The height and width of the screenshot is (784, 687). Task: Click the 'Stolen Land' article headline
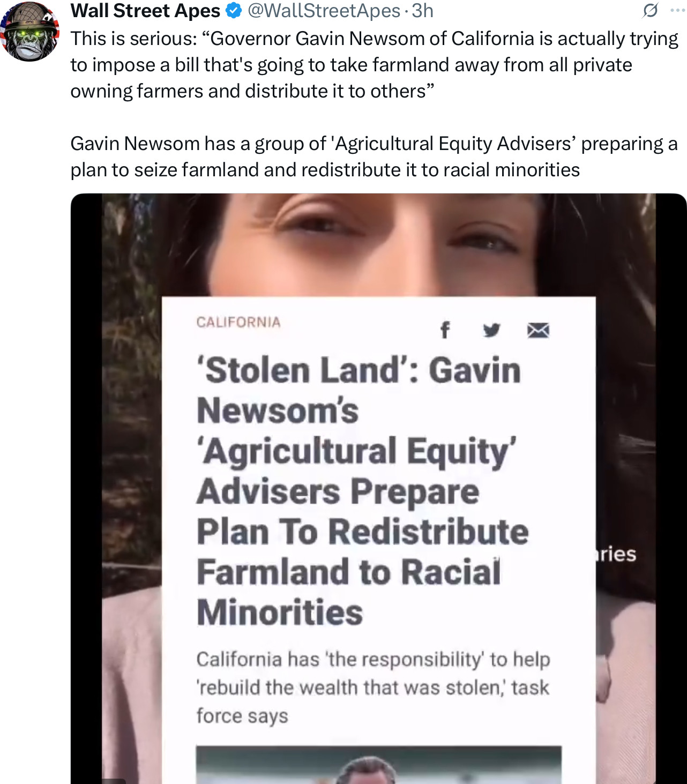[362, 491]
